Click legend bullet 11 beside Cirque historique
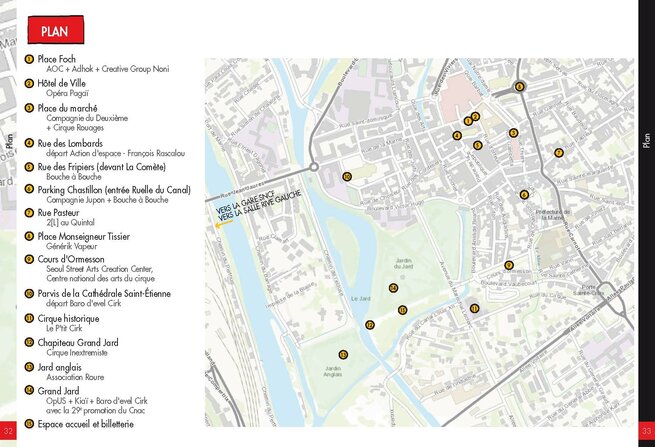The width and height of the screenshot is (655, 447). [29, 318]
